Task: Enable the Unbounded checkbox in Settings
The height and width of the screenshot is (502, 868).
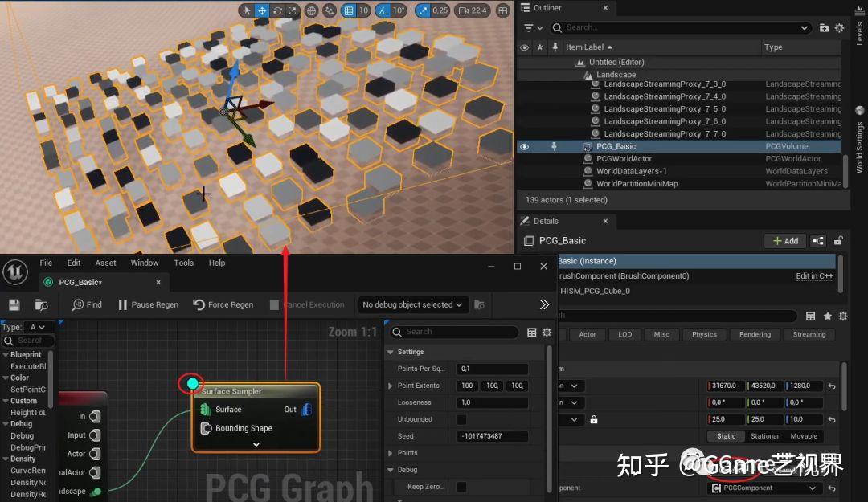Action: pyautogui.click(x=461, y=418)
